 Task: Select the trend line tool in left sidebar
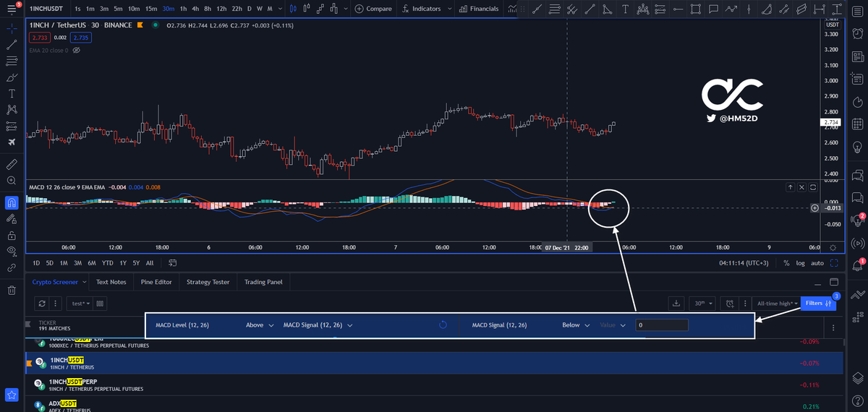click(12, 45)
